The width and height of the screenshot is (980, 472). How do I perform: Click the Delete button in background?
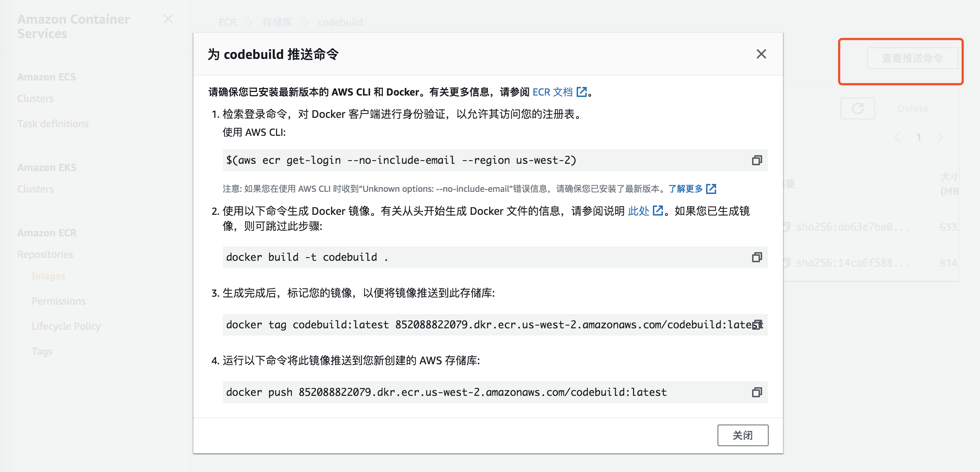[913, 109]
